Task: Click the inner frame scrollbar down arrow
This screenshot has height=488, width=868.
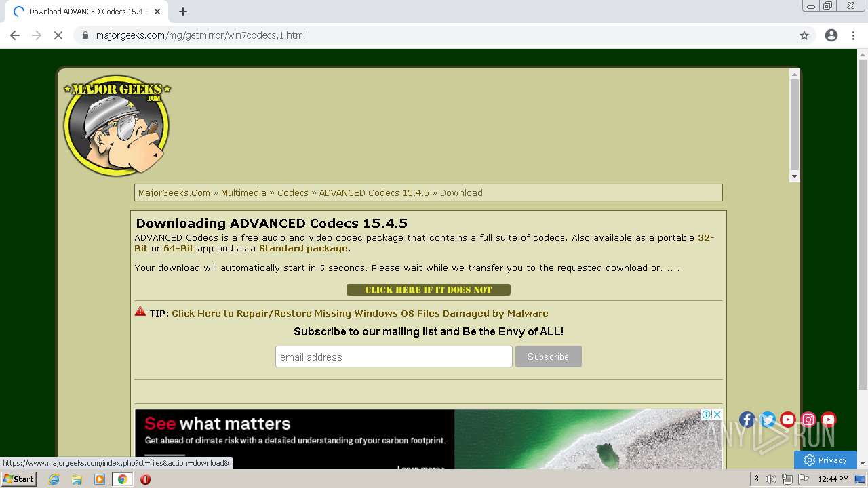Action: click(x=795, y=176)
